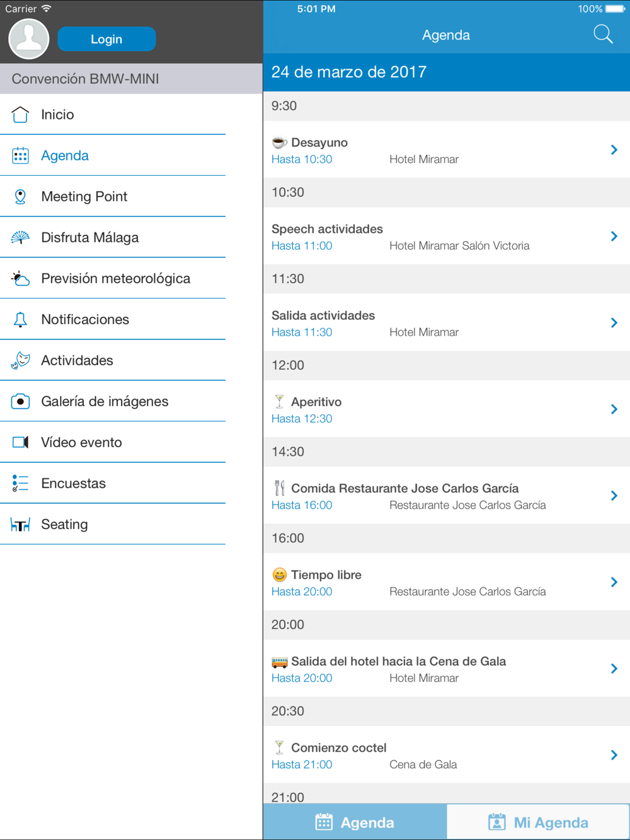Open the search magnifier icon
This screenshot has width=630, height=840.
[603, 35]
